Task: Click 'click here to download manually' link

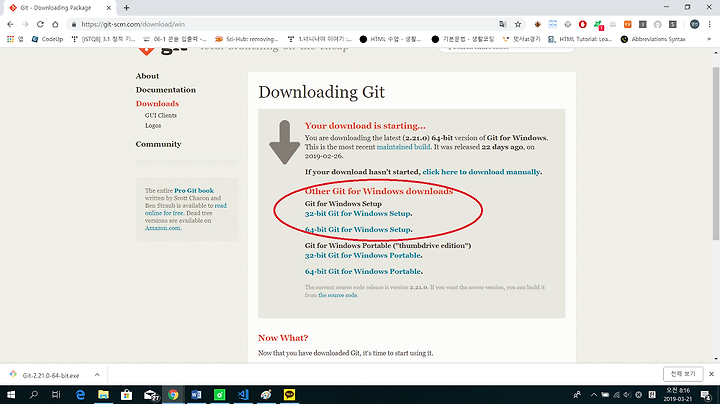Action: click(481, 172)
